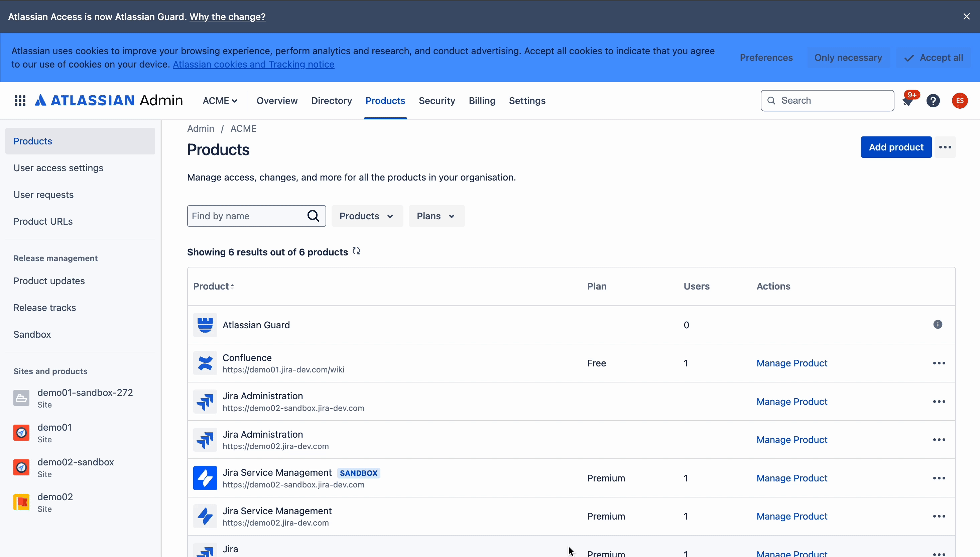This screenshot has width=980, height=557.
Task: Choose Only necessary cookies
Action: coord(848,58)
